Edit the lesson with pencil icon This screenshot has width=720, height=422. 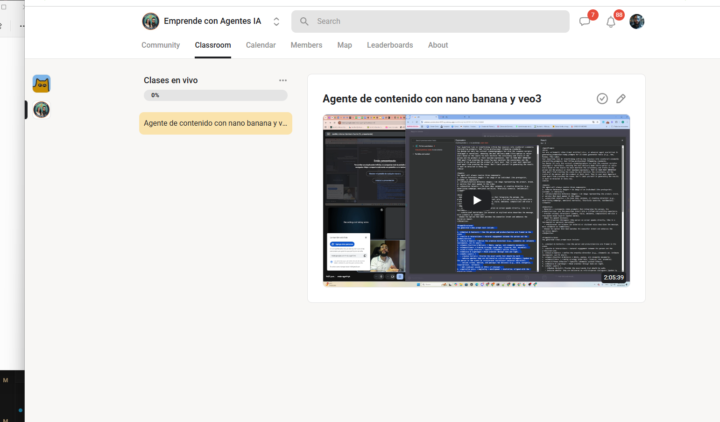(621, 99)
